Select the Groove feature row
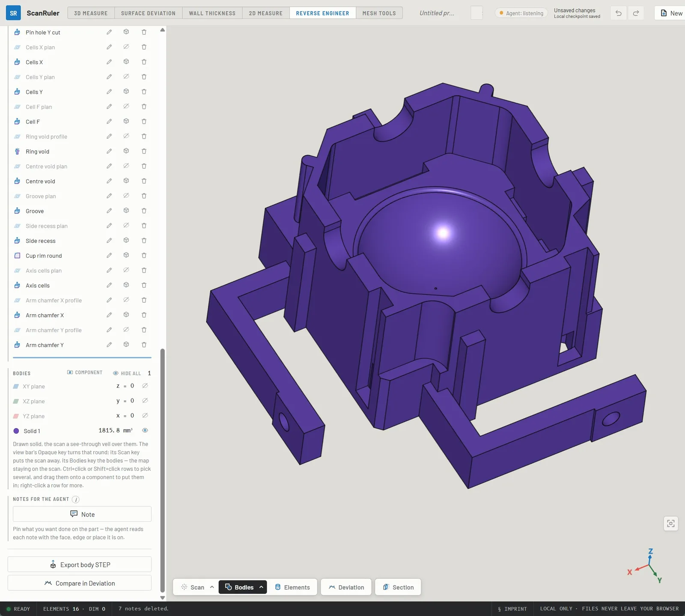 (x=81, y=211)
